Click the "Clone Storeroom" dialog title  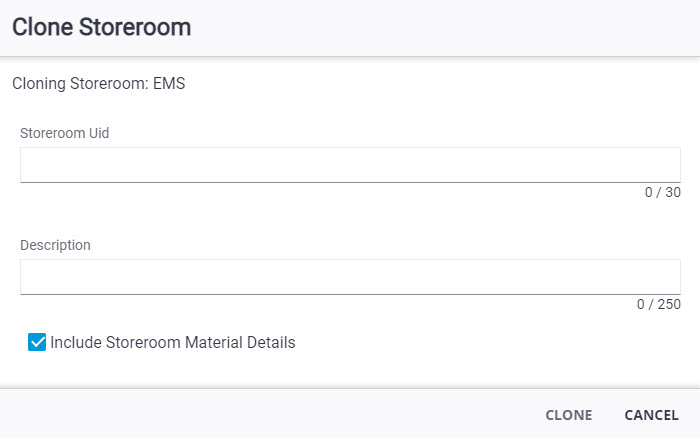(101, 27)
